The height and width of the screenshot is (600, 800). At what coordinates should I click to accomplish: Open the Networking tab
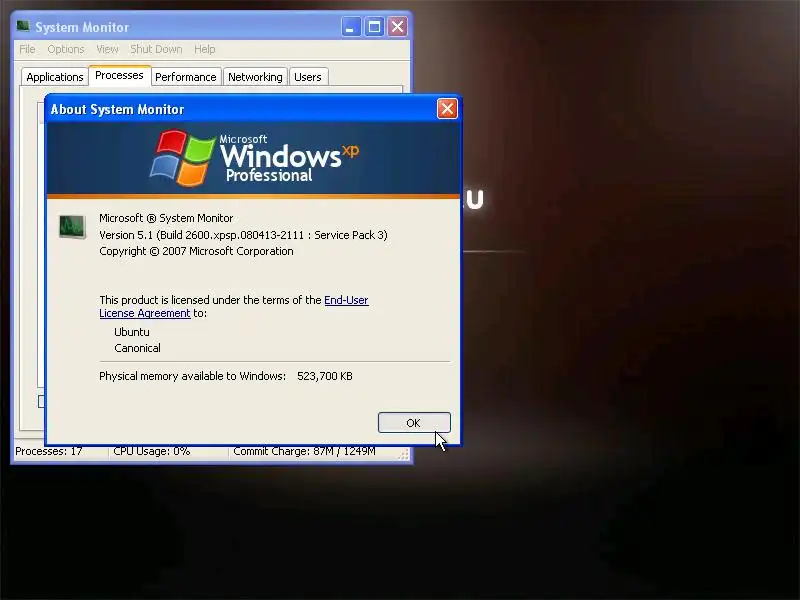(255, 77)
